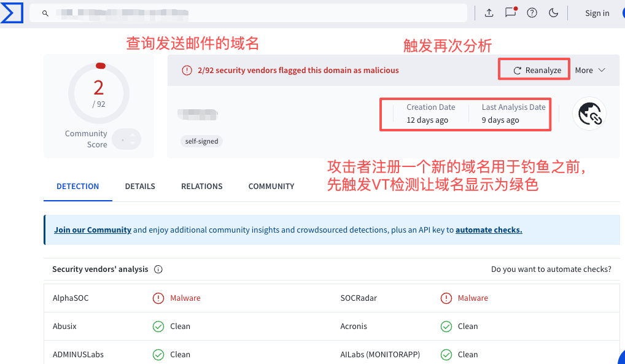This screenshot has height=364, width=625.
Task: Click the info icon beside Security vendors' analysis
Action: pyautogui.click(x=158, y=269)
